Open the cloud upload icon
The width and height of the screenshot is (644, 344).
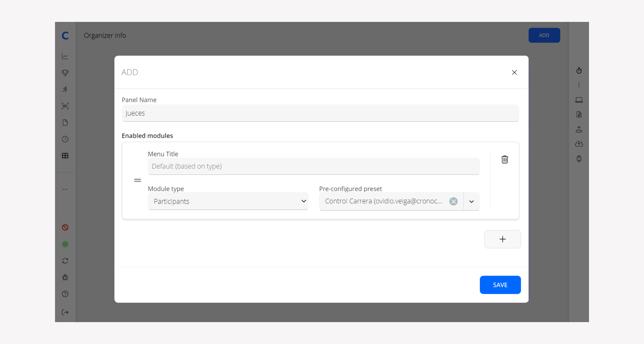579,144
